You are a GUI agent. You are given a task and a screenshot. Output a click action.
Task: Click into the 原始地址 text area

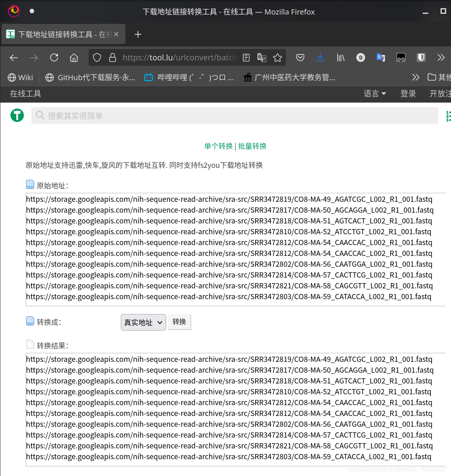[235, 250]
